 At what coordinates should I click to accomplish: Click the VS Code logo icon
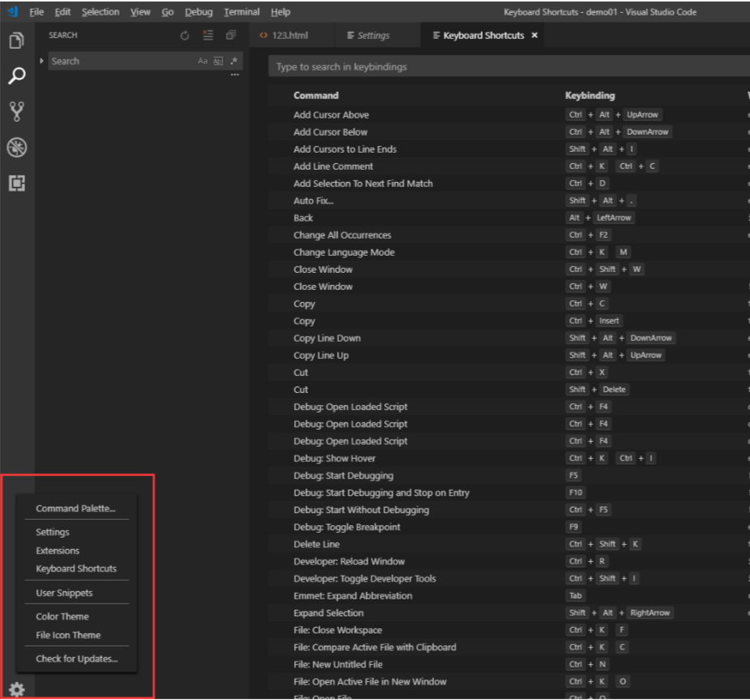point(13,11)
